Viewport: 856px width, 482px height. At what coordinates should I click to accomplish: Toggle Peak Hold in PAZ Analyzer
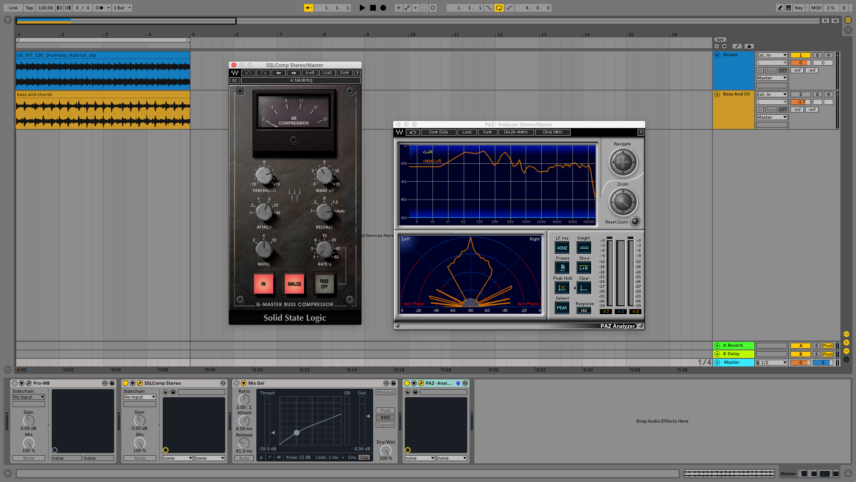click(562, 288)
